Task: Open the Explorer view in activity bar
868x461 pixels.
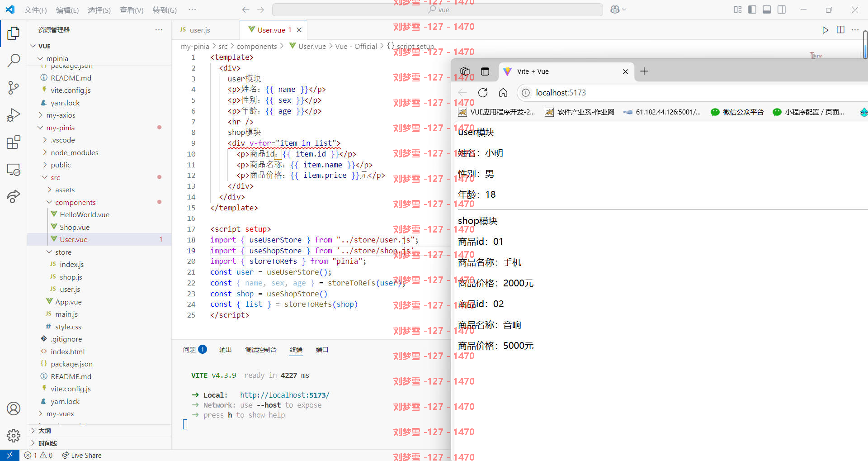Action: tap(14, 33)
